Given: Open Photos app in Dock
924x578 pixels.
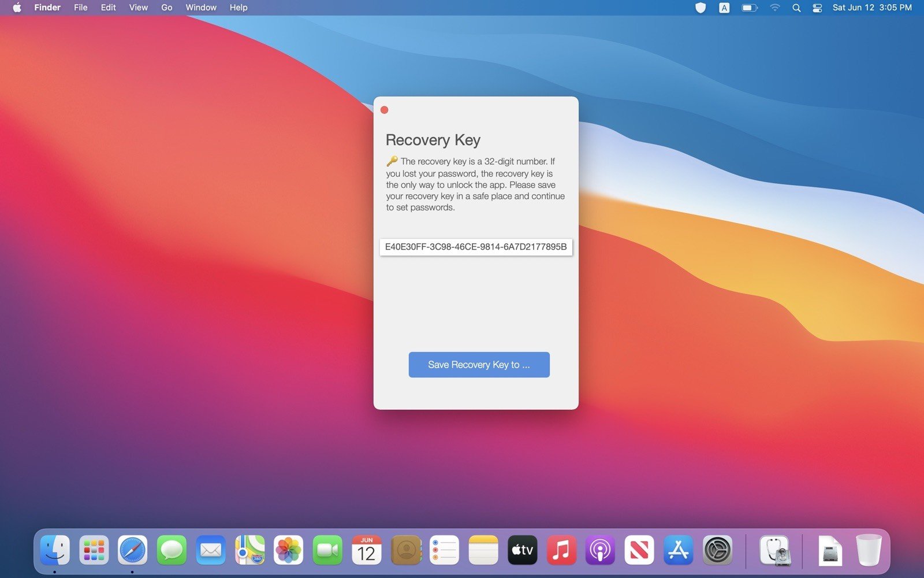Looking at the screenshot, I should (x=288, y=550).
